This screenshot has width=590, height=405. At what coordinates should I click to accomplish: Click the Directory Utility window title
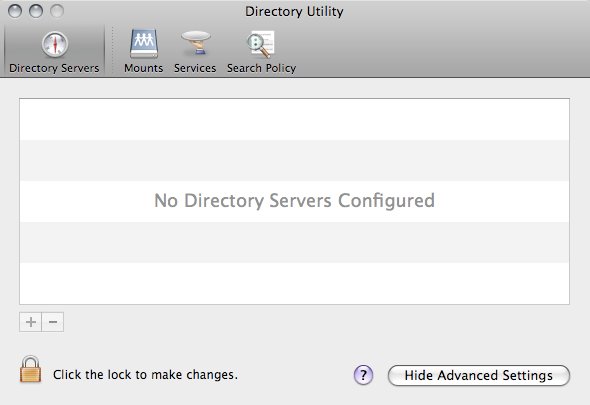[294, 11]
